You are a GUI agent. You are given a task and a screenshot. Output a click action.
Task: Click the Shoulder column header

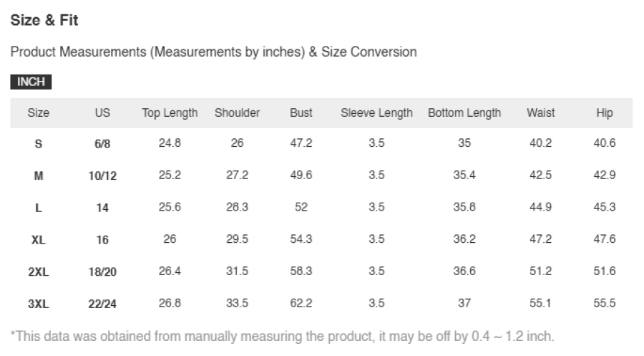click(x=237, y=112)
